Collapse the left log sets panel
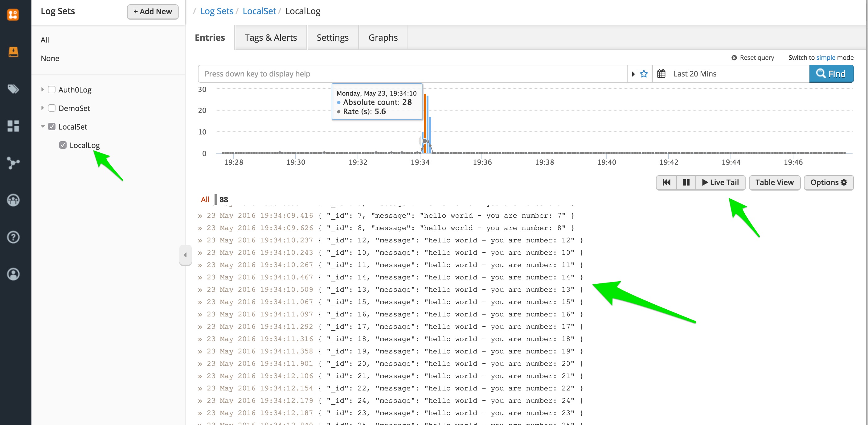The height and width of the screenshot is (425, 868). tap(185, 255)
